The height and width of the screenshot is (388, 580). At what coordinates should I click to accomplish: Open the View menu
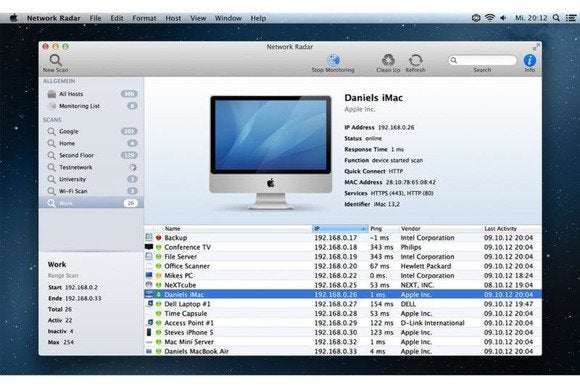tap(198, 18)
